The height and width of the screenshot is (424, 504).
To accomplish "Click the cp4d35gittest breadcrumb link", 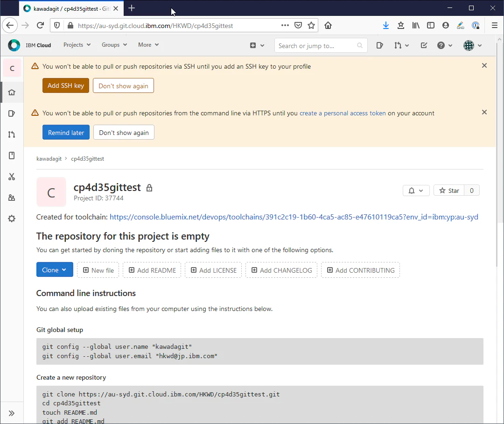I will [87, 159].
